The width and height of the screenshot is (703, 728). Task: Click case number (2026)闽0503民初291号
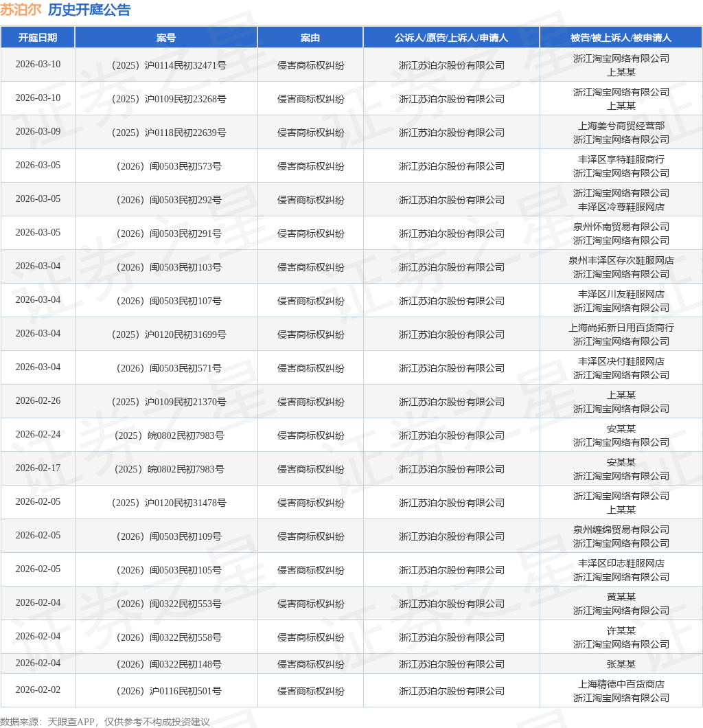click(x=169, y=234)
